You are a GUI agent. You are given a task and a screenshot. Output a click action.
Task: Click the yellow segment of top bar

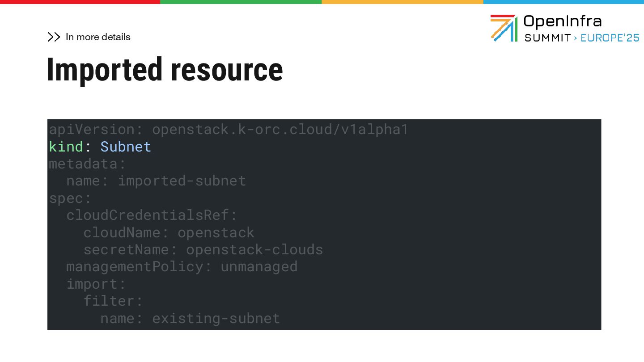402,2
